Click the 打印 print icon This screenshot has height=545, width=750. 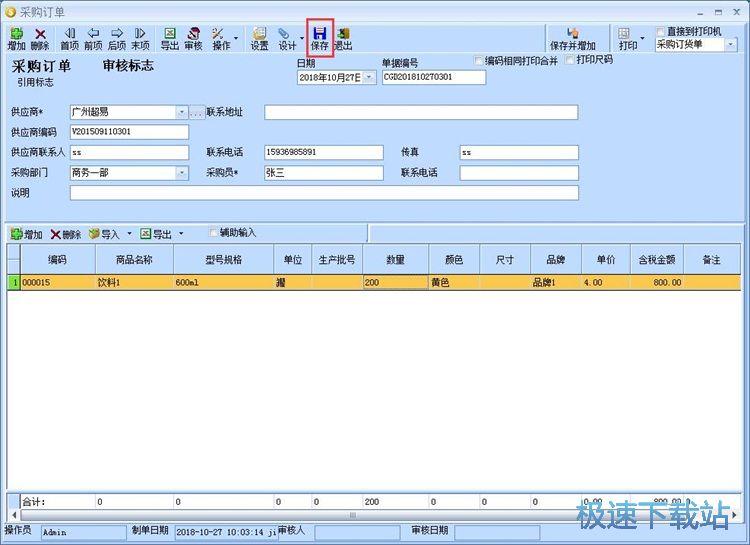pos(628,39)
